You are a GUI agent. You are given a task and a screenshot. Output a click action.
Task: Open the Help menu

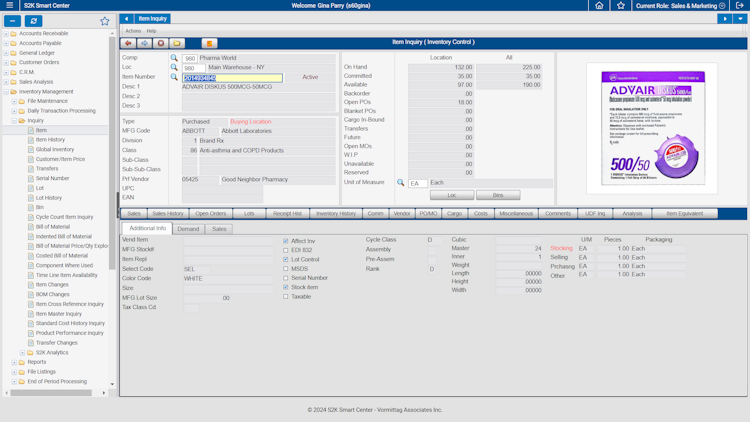(x=152, y=31)
